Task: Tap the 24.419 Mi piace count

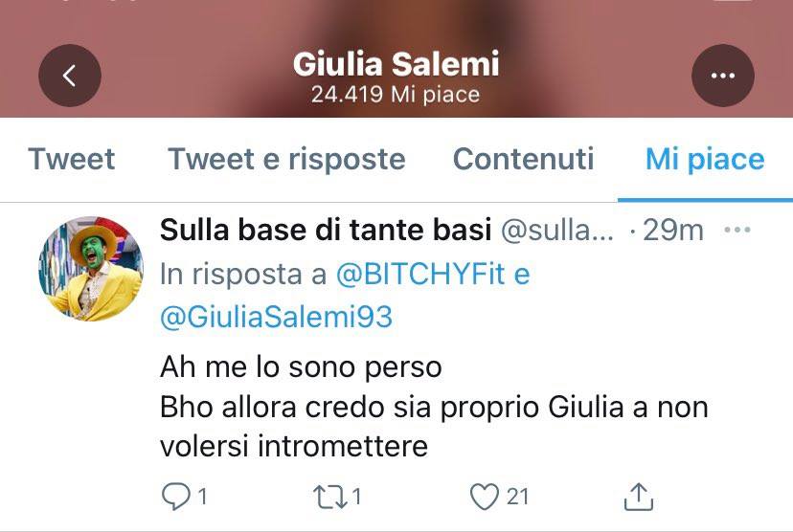Action: [x=396, y=95]
